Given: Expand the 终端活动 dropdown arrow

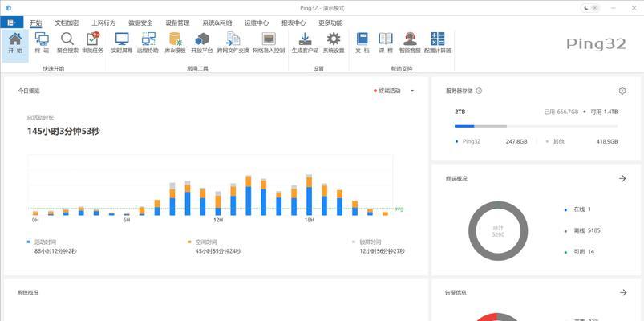Looking at the screenshot, I should [412, 91].
